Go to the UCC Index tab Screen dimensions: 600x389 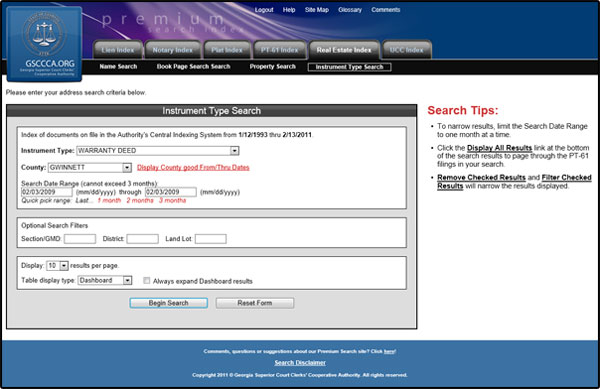pos(407,50)
